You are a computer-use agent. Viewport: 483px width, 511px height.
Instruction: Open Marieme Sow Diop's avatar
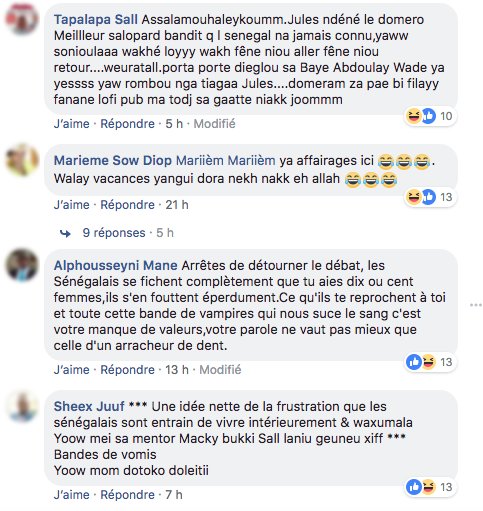tap(22, 160)
